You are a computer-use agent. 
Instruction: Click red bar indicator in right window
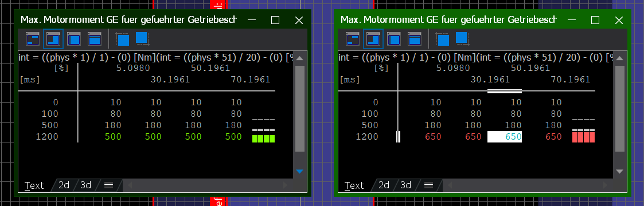pos(583,137)
